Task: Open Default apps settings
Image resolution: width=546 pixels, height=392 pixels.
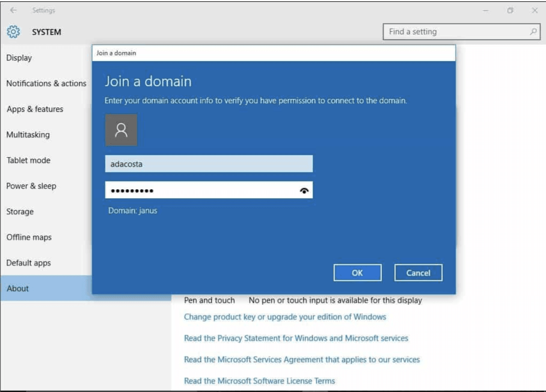Action: pos(28,263)
